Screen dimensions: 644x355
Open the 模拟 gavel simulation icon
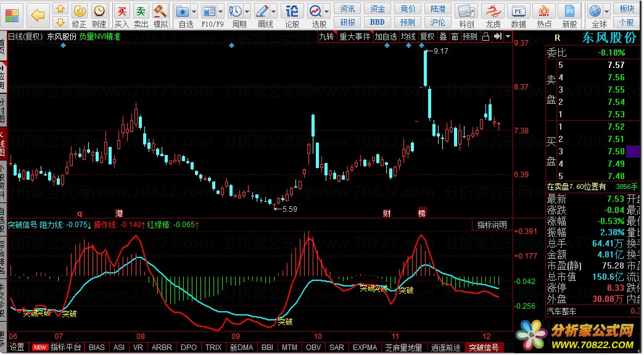pyautogui.click(x=160, y=11)
